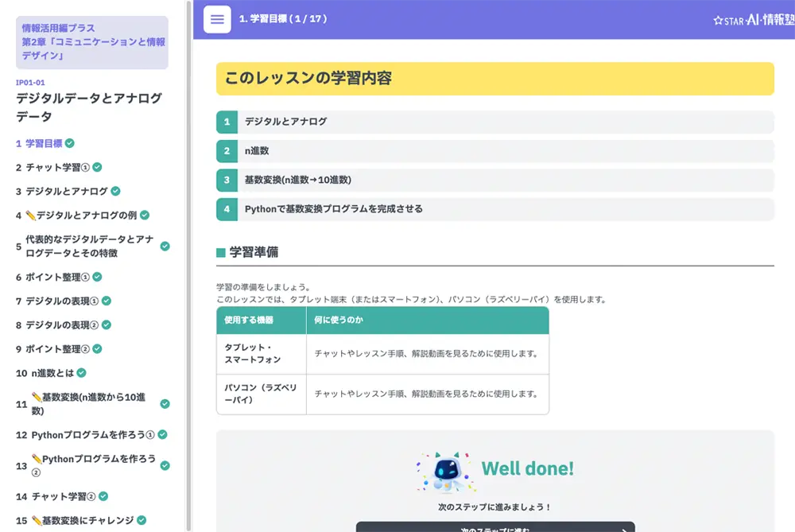Click checkmark next to デジタルとアナログ
Screen dimensions: 795x532
click(115, 191)
